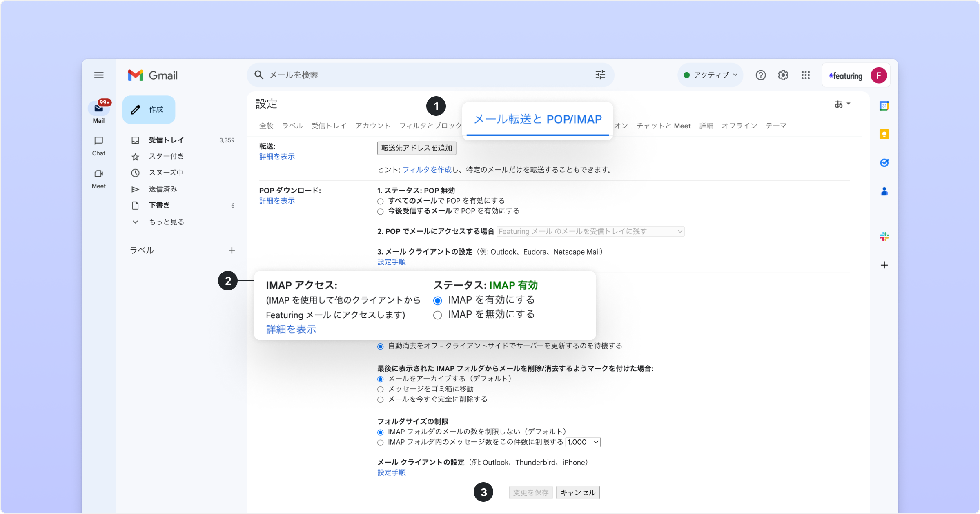Screen dimensions: 980x514
Task: Select the IMAP を無効にする radio button
Action: [x=437, y=315]
